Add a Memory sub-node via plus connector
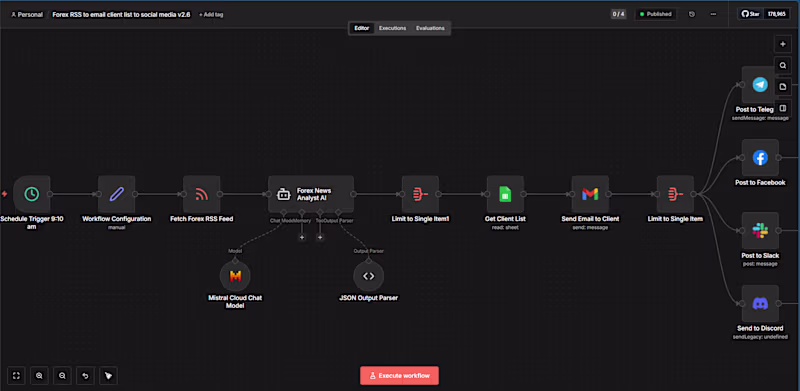The height and width of the screenshot is (391, 800). [302, 237]
